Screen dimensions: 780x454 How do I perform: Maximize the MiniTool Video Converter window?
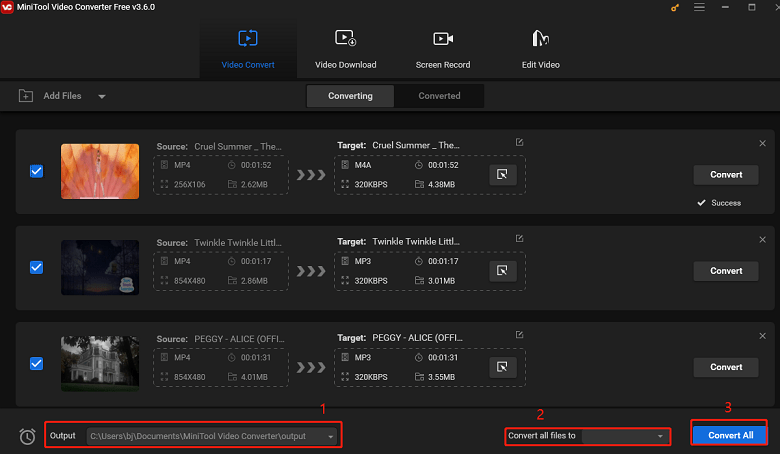[752, 7]
